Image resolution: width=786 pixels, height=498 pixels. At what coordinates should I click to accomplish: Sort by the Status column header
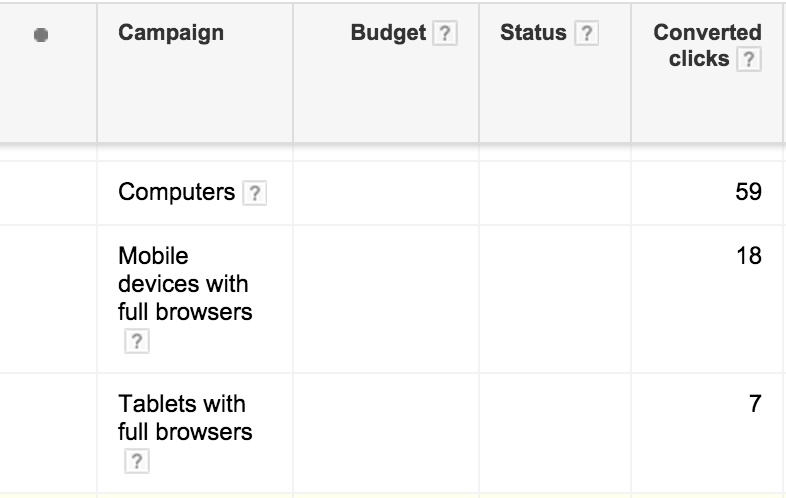[x=533, y=33]
